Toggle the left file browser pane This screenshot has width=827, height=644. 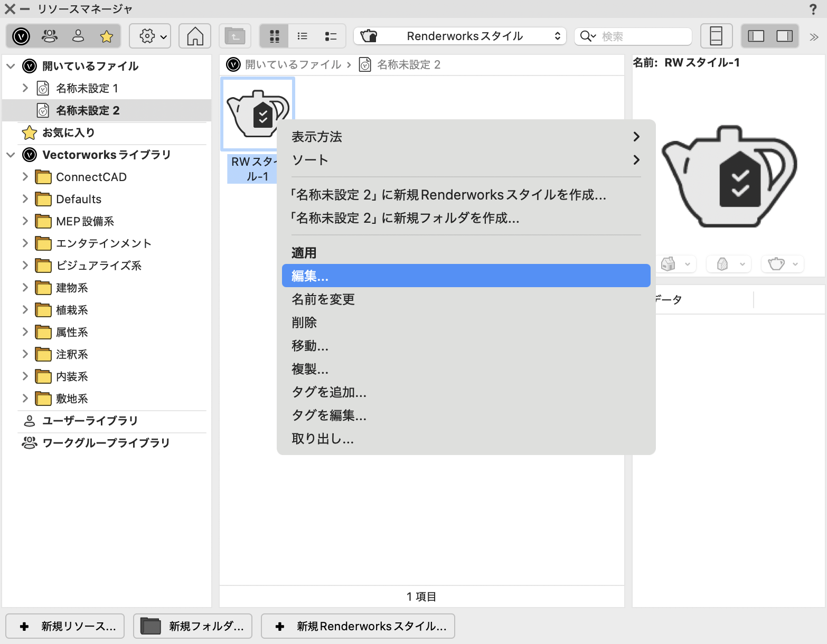click(756, 36)
